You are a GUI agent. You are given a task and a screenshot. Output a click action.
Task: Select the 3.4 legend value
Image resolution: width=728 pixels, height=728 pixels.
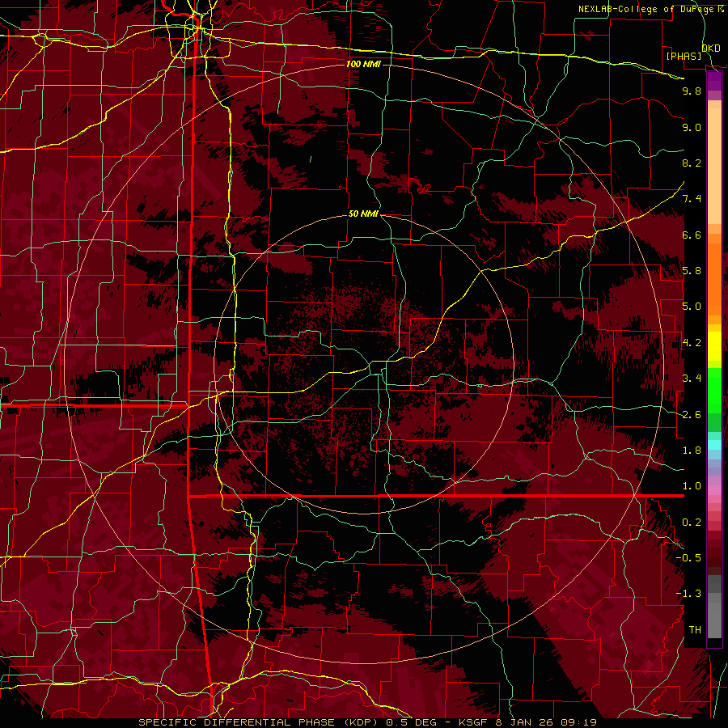tap(692, 379)
